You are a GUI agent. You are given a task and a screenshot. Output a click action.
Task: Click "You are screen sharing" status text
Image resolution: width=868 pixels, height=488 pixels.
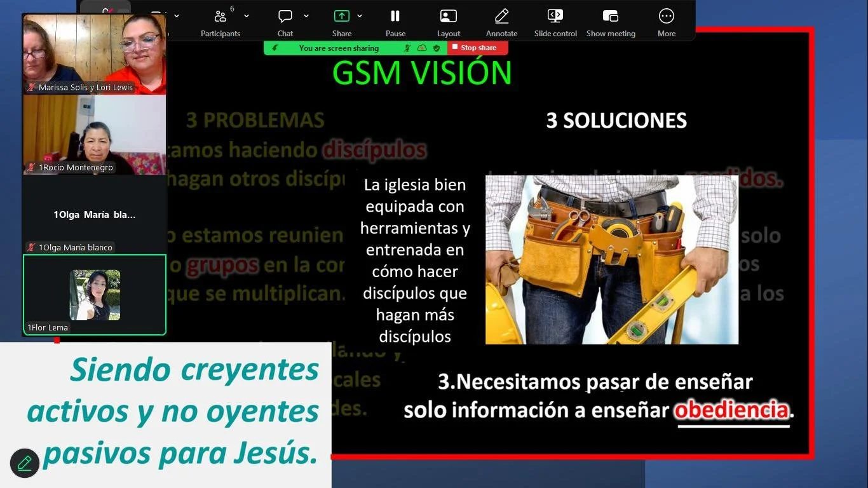tap(339, 48)
